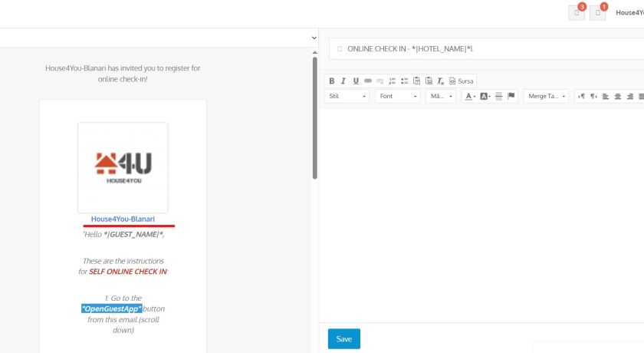Click the "These are the instructions" line
644x353 pixels.
point(123,261)
